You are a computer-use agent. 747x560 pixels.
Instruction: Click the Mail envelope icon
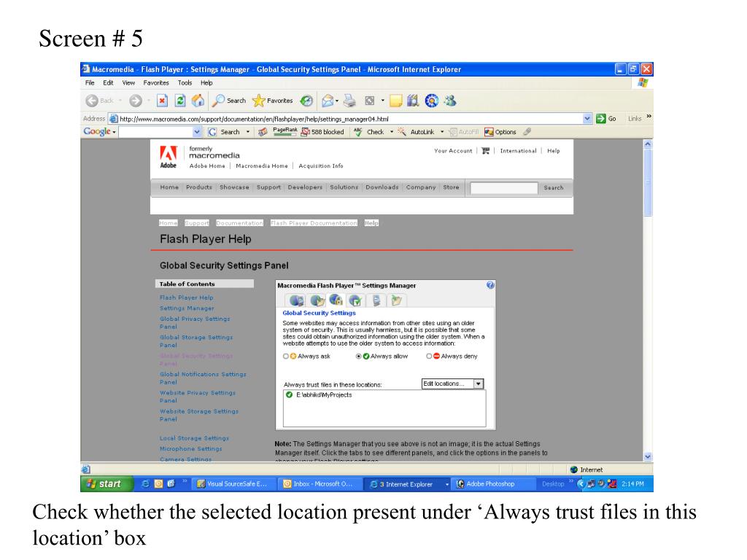328,101
